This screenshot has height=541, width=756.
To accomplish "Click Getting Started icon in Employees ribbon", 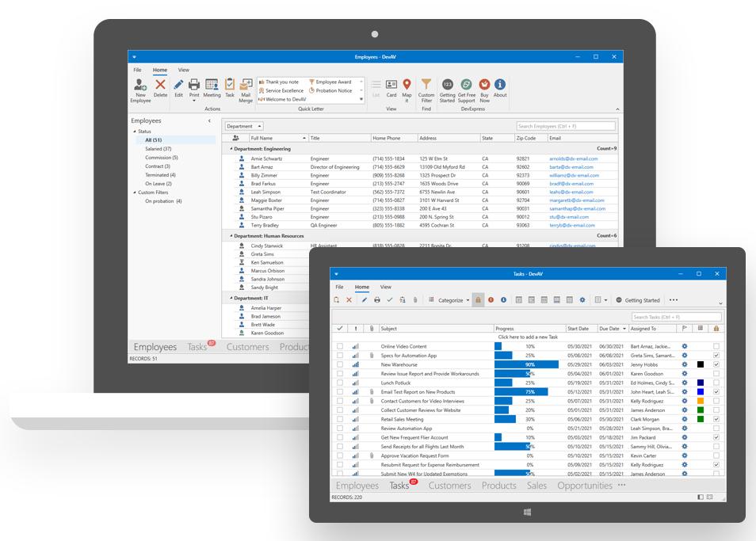I will (x=448, y=84).
